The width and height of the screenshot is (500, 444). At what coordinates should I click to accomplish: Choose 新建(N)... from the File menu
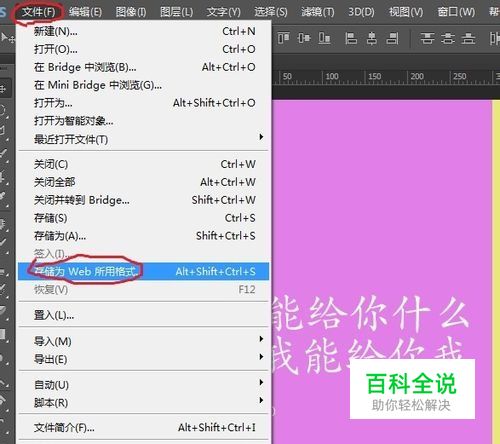click(x=144, y=32)
